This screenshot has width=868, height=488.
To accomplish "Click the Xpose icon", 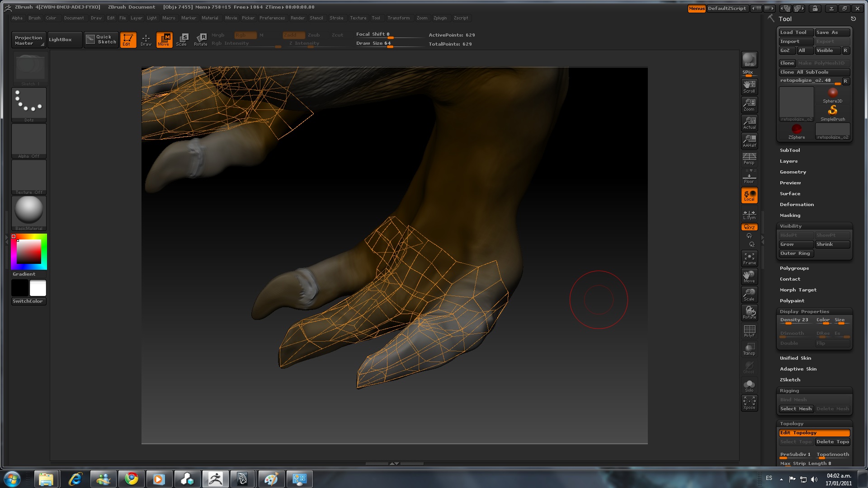I will 749,403.
